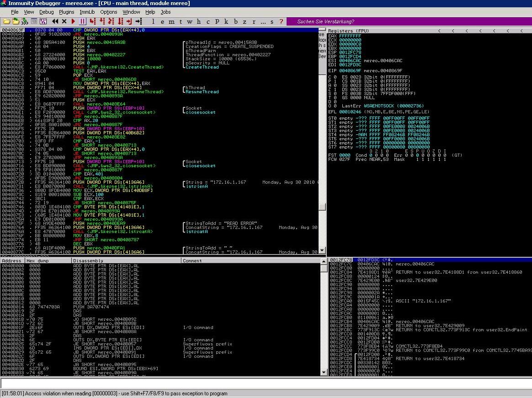Select the ESP register value 0012FC78
This screenshot has width=532, height=398.
pos(350,52)
